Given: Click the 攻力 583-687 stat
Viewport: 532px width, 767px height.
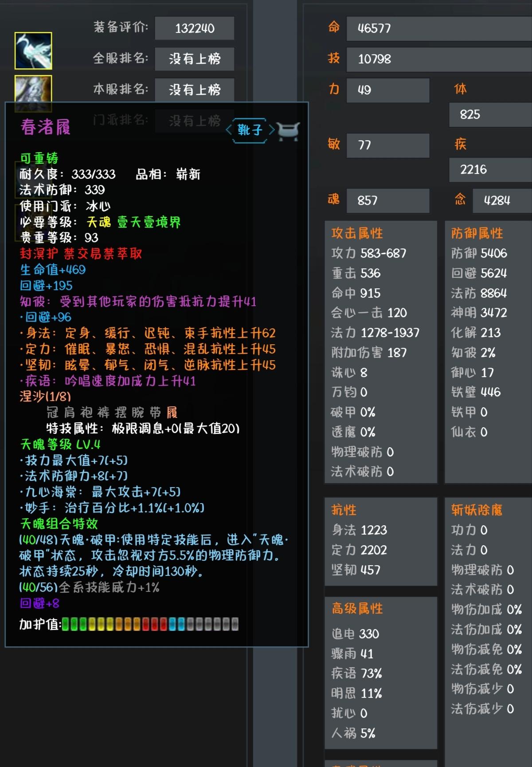Looking at the screenshot, I should point(369,253).
